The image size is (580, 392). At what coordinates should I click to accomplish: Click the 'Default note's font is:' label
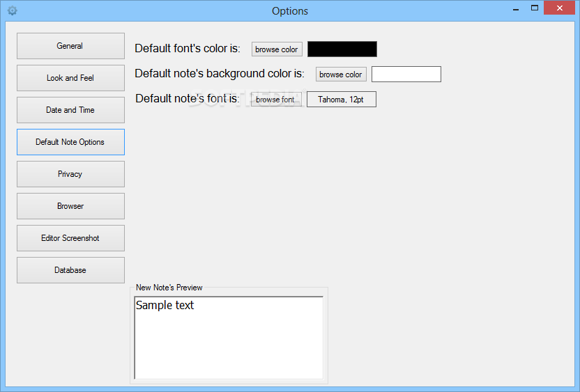coord(187,99)
